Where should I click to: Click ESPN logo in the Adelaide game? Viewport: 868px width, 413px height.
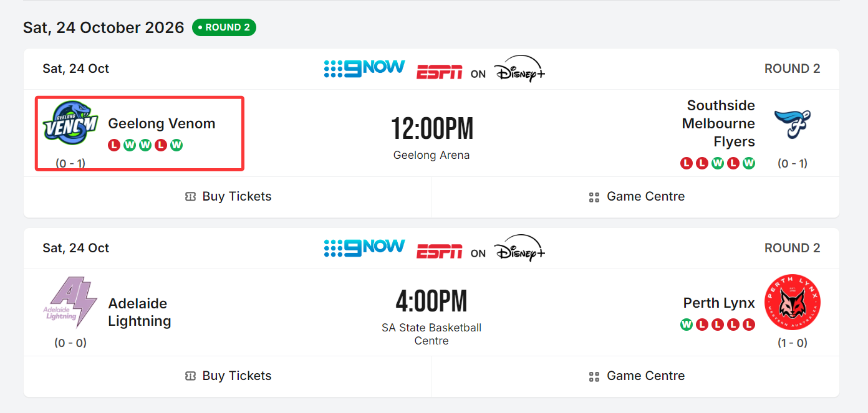pos(440,252)
